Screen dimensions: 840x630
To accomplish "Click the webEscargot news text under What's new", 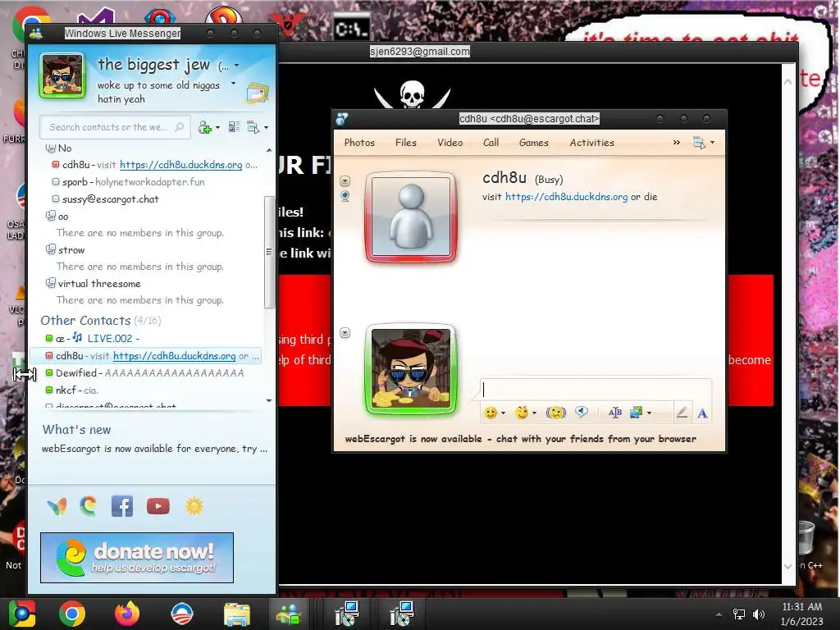I will [154, 449].
